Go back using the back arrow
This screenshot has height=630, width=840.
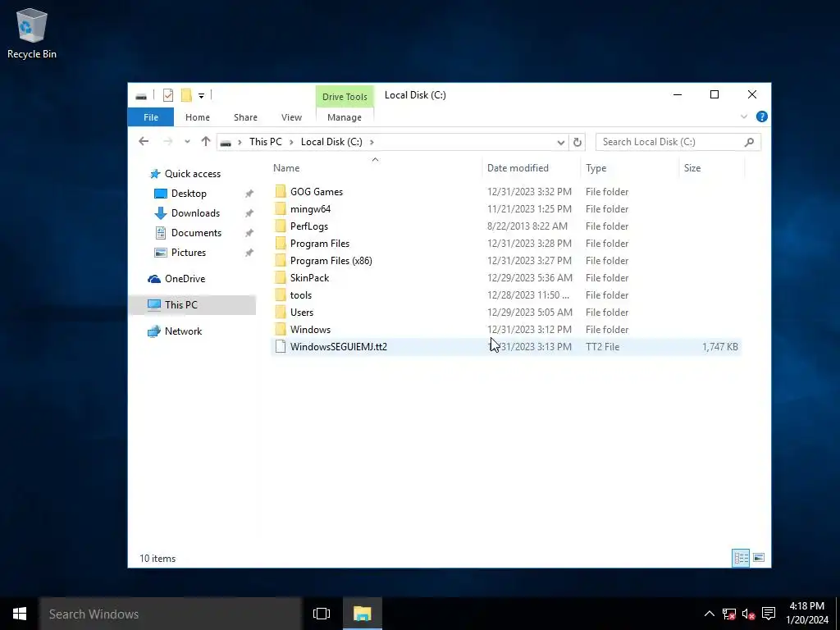click(144, 141)
